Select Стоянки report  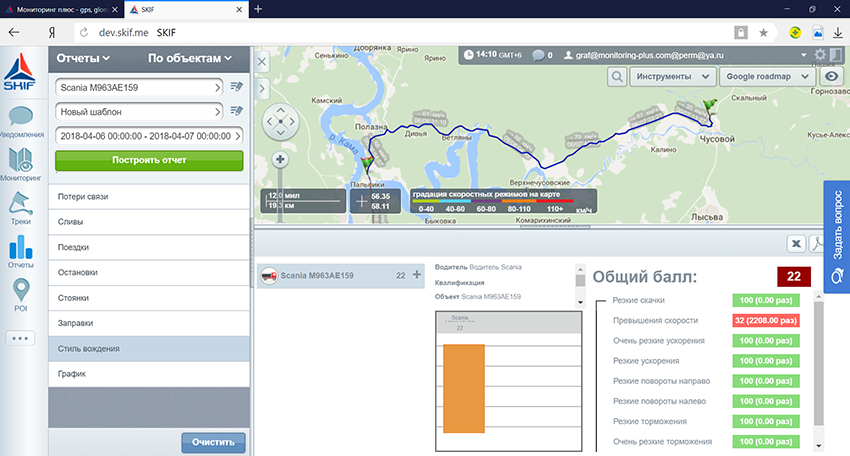[x=149, y=298]
